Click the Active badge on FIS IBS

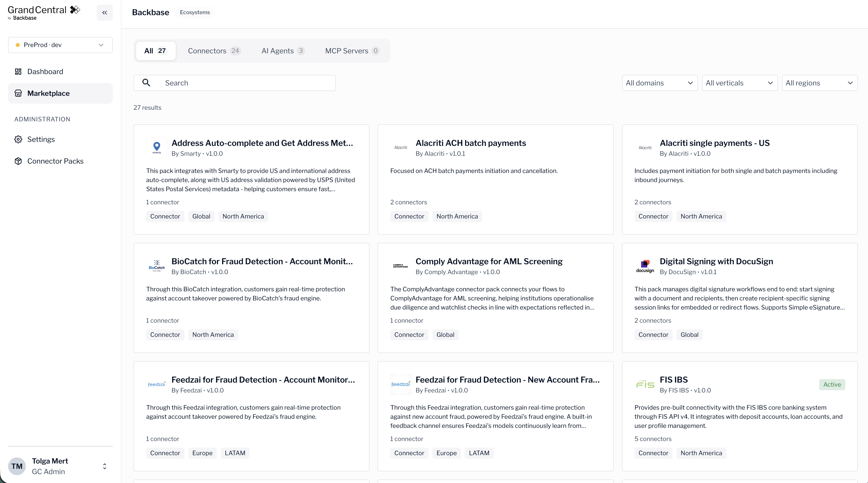coord(832,384)
